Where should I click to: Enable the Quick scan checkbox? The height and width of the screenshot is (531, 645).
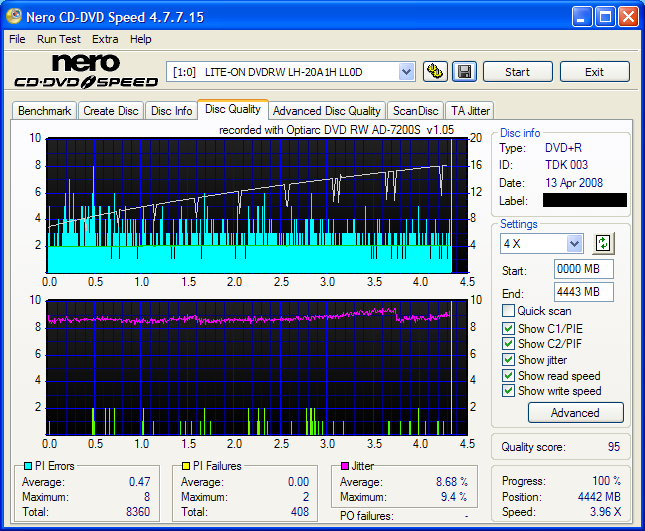click(509, 311)
